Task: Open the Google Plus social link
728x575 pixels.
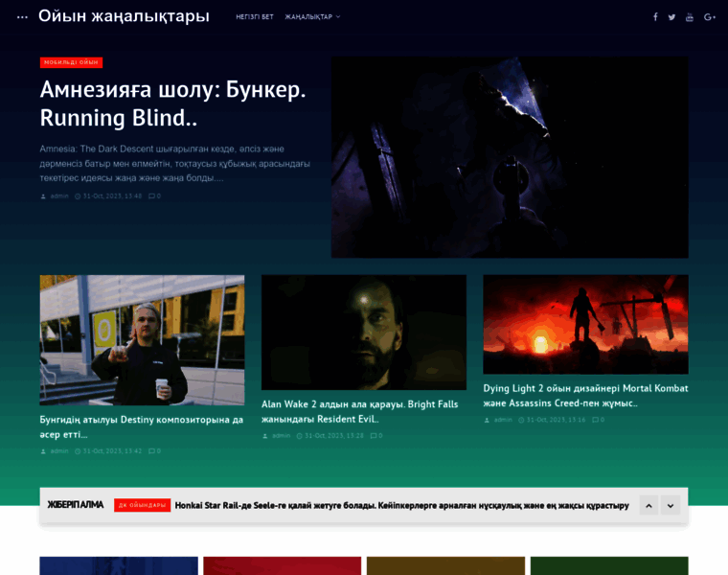Action: pyautogui.click(x=709, y=17)
